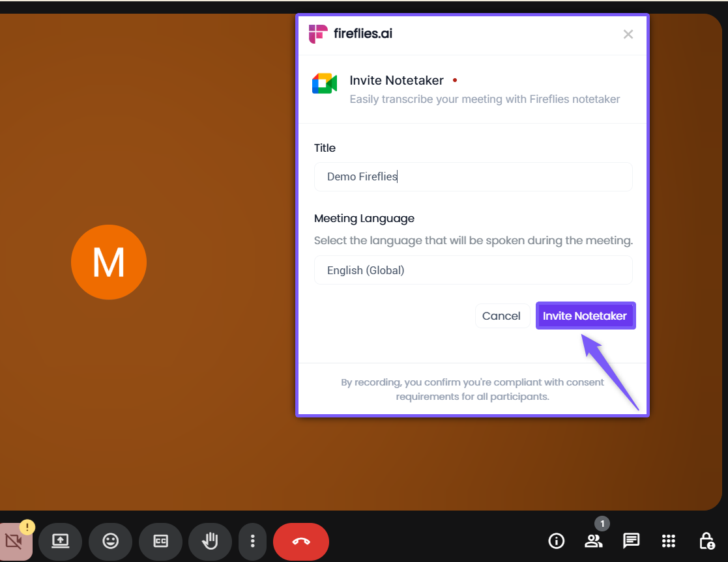728x562 pixels.
Task: Click the present screen icon
Action: click(61, 541)
